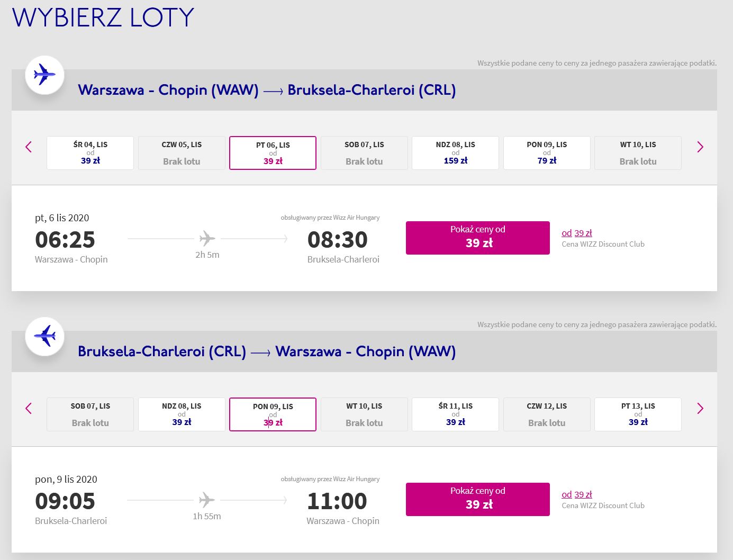Click gray plane icon on 06:25 flight
This screenshot has width=733, height=560.
207,239
